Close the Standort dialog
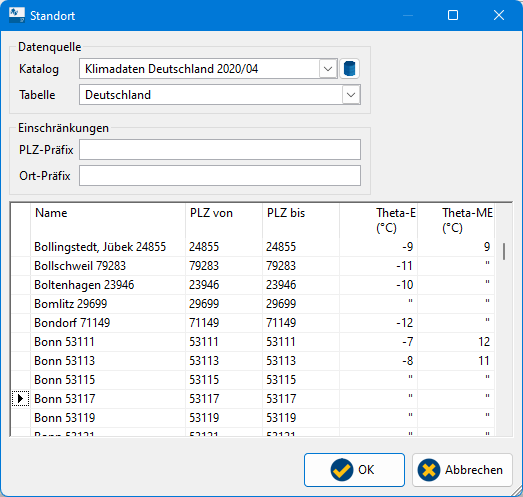The width and height of the screenshot is (523, 497). 499,15
